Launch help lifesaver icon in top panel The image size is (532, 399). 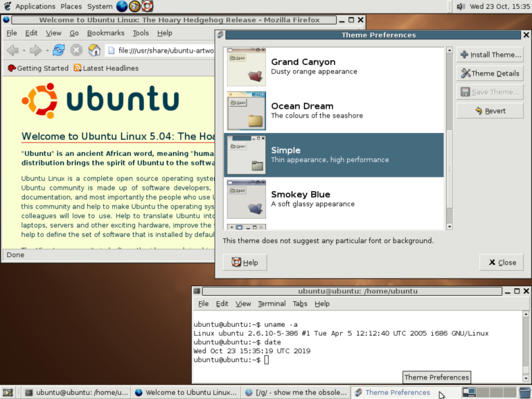coord(148,6)
